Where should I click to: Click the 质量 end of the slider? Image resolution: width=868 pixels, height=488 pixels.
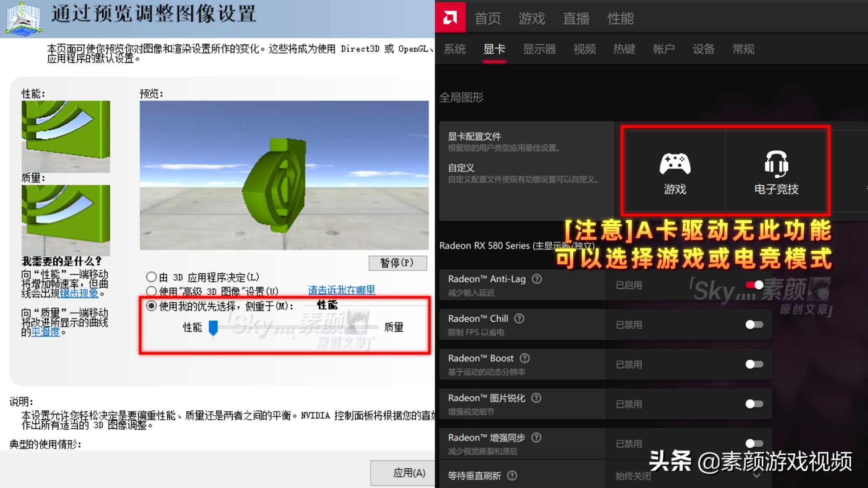(x=393, y=327)
